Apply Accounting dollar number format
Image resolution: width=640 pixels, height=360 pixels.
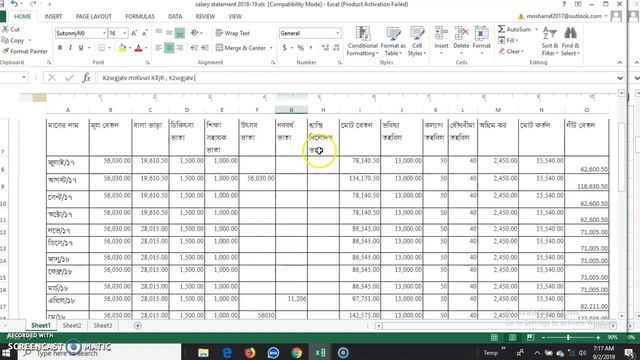pyautogui.click(x=284, y=48)
